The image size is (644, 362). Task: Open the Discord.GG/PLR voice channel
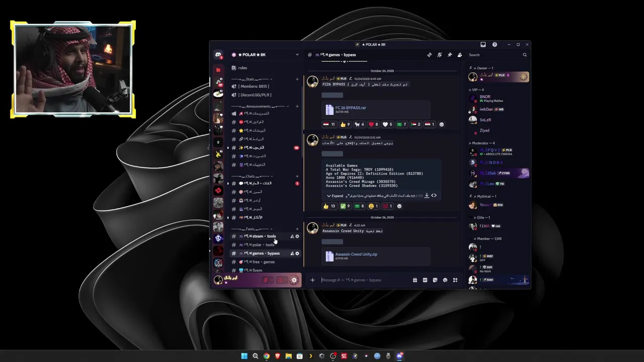tap(265, 95)
